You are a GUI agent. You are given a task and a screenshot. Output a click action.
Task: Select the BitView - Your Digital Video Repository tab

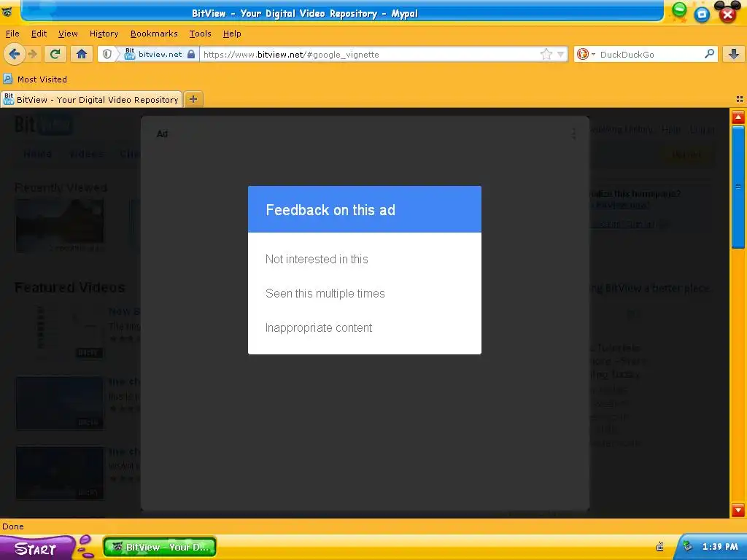pos(91,99)
